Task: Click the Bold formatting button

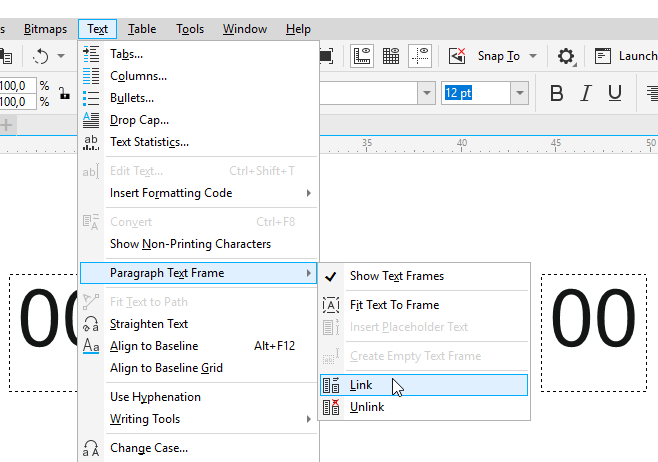Action: click(x=557, y=93)
